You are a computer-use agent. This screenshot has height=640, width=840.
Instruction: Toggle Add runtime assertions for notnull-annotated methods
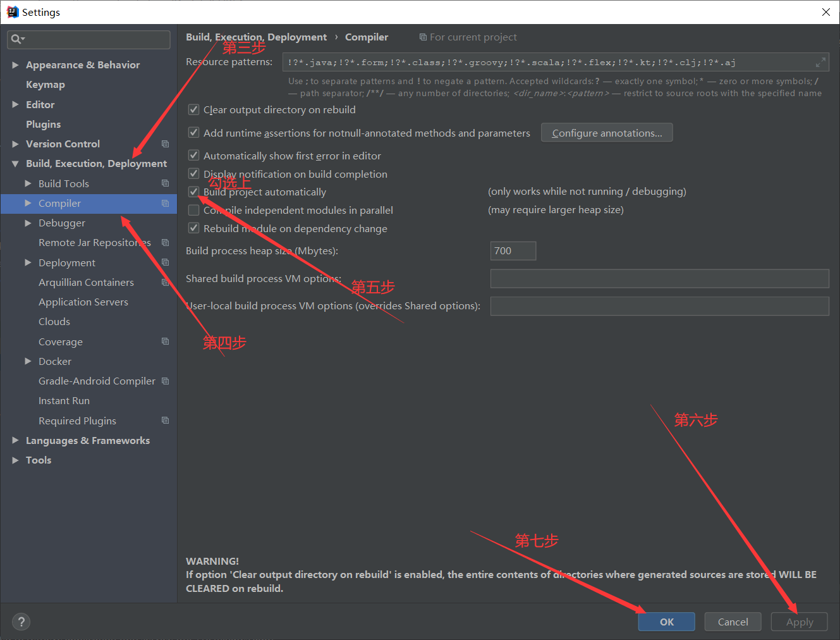point(194,133)
